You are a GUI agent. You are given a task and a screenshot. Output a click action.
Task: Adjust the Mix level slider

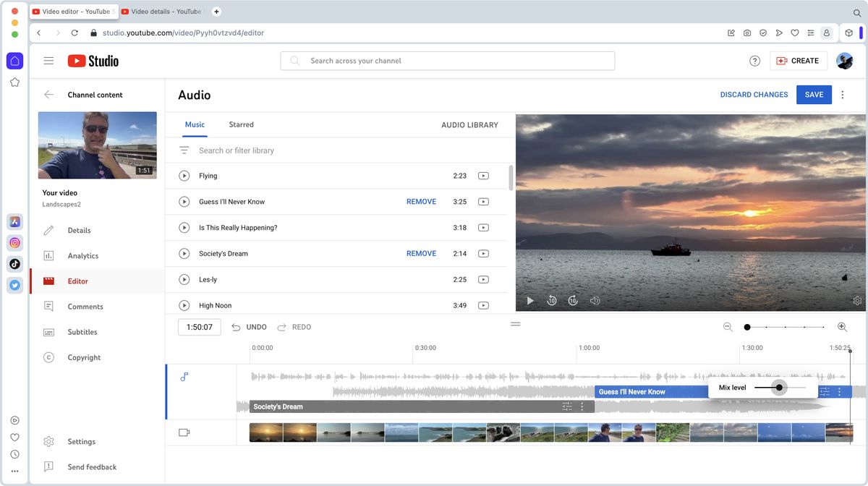(778, 388)
